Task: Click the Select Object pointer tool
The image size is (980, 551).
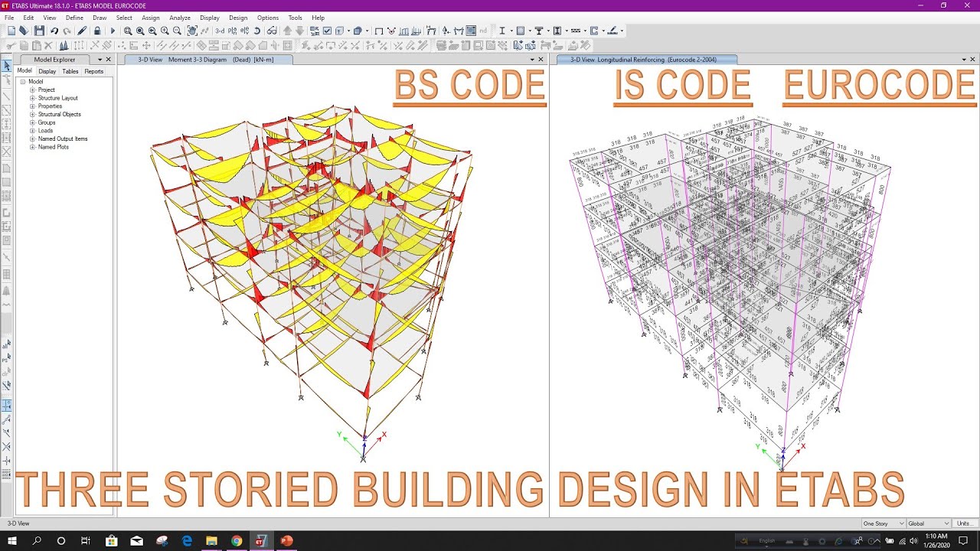Action: click(x=7, y=66)
